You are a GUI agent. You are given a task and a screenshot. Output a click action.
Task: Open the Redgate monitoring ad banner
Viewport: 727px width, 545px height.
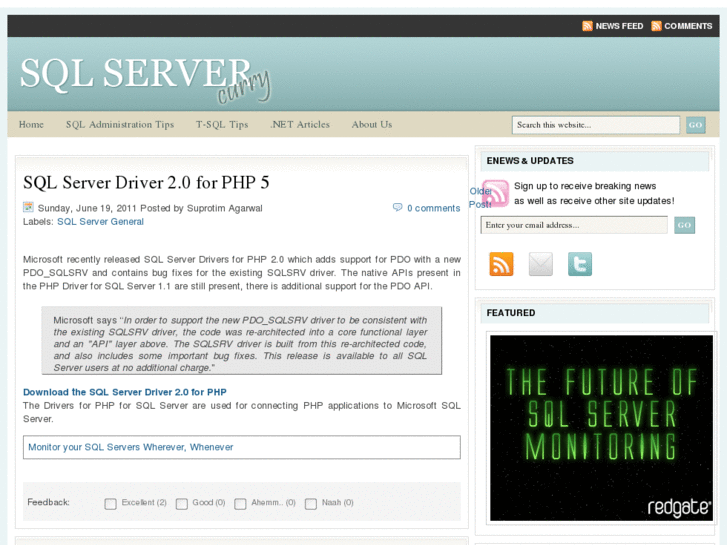[x=601, y=428]
